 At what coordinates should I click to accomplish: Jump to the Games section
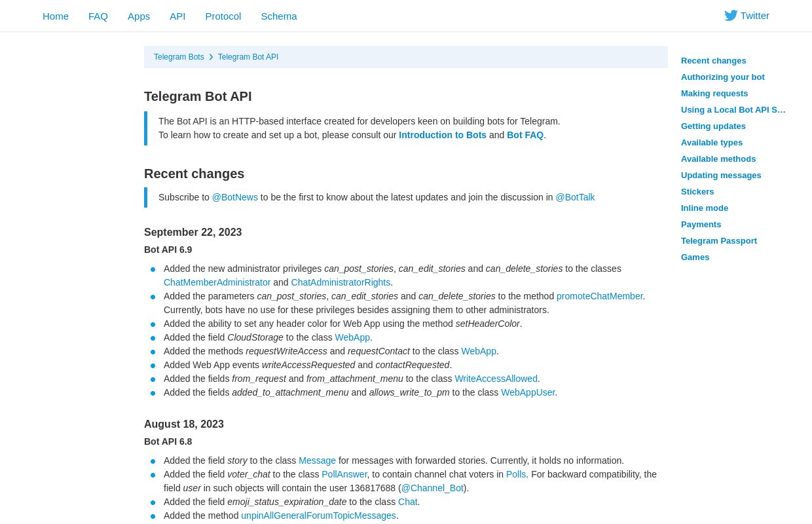click(x=695, y=257)
